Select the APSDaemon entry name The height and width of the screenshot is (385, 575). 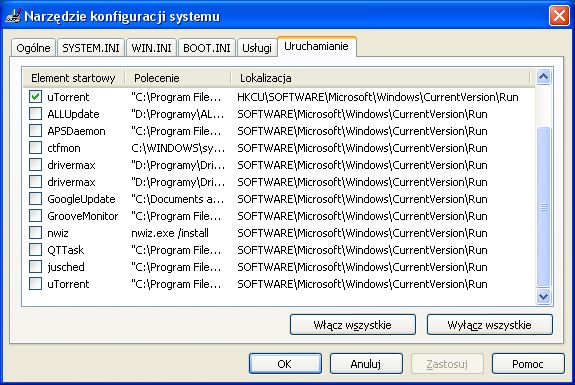(x=76, y=131)
